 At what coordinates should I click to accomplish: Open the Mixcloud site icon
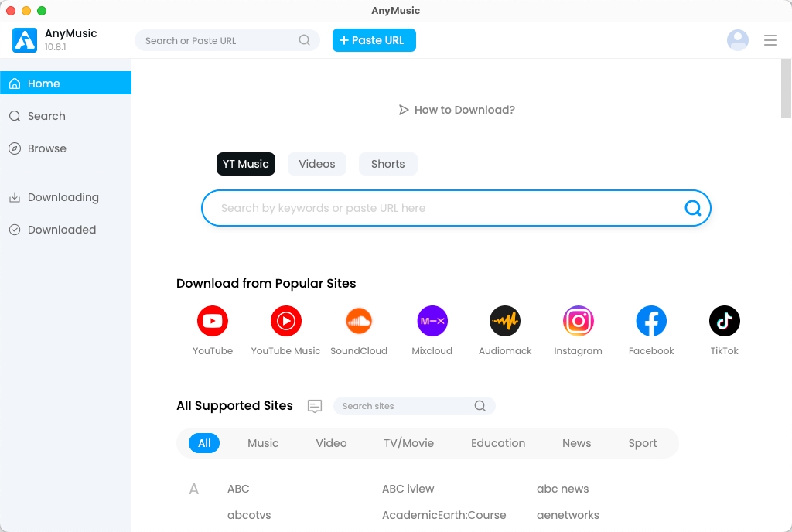click(432, 321)
